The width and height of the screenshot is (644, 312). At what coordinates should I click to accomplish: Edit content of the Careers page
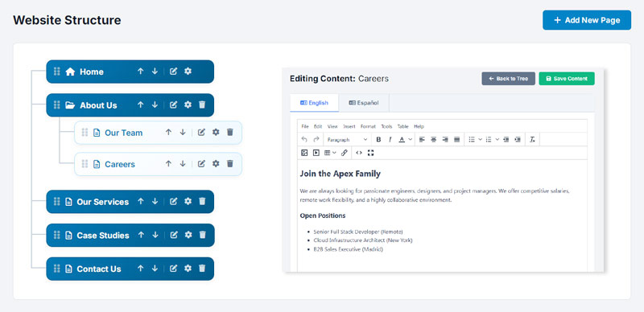(x=201, y=164)
